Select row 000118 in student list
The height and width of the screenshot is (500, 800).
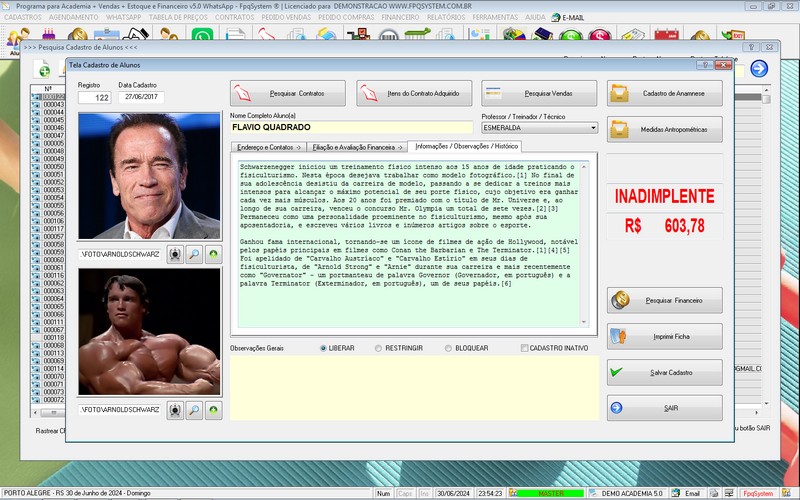pyautogui.click(x=49, y=338)
